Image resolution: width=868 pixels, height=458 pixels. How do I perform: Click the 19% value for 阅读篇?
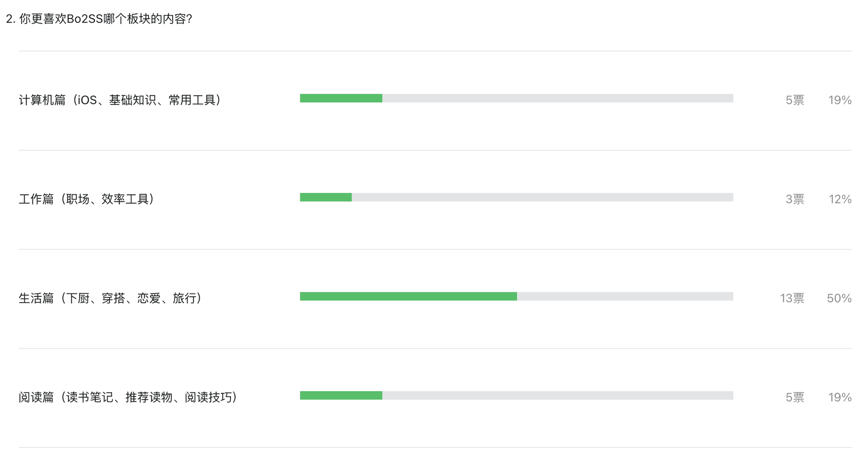pos(840,397)
